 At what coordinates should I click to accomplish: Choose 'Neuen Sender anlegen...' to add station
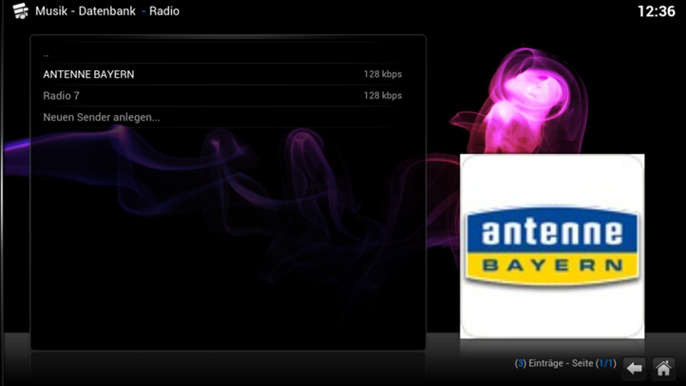[x=222, y=117]
